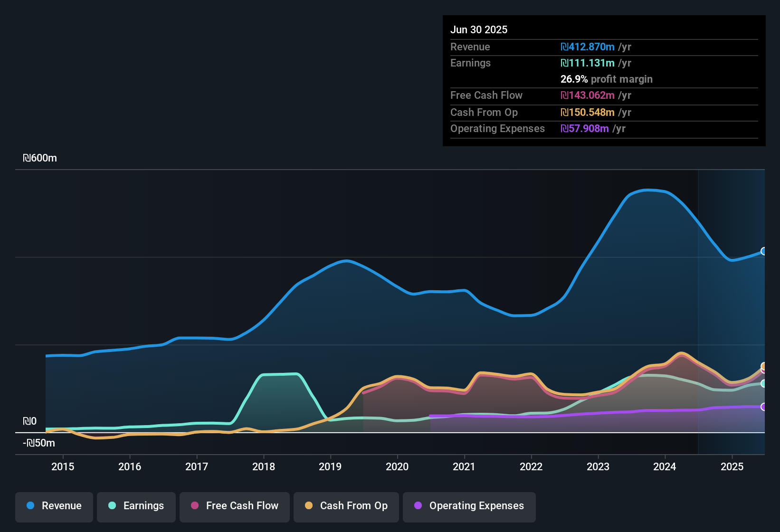This screenshot has width=780, height=532.
Task: Click the orange Cash From Op legend dot
Action: [x=309, y=505]
